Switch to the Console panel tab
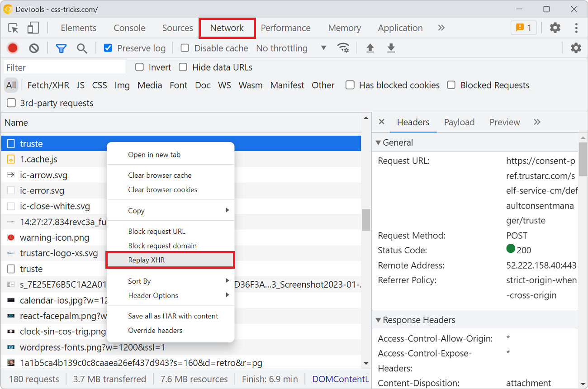Image resolution: width=588 pixels, height=389 pixels. click(129, 28)
